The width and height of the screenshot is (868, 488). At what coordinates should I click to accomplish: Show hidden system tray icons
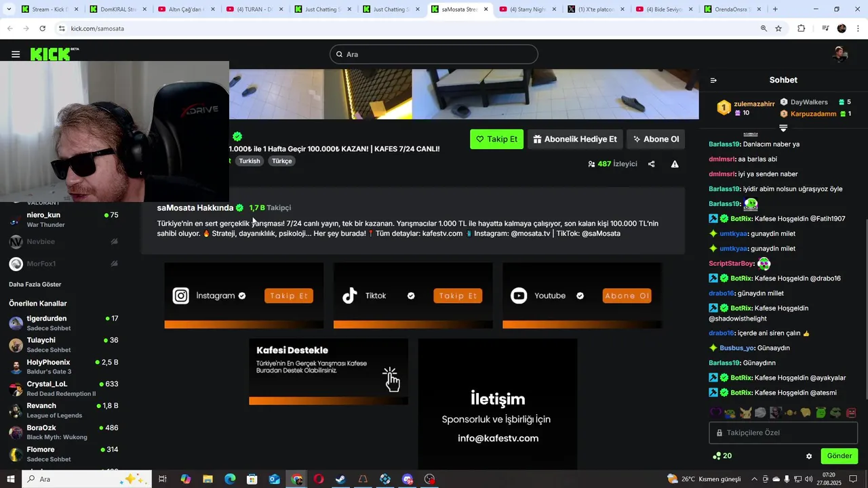pos(754,479)
